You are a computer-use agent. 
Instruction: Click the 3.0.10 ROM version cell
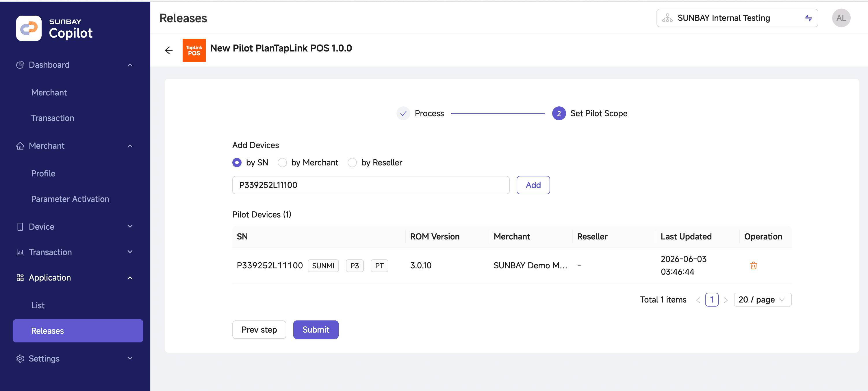420,266
